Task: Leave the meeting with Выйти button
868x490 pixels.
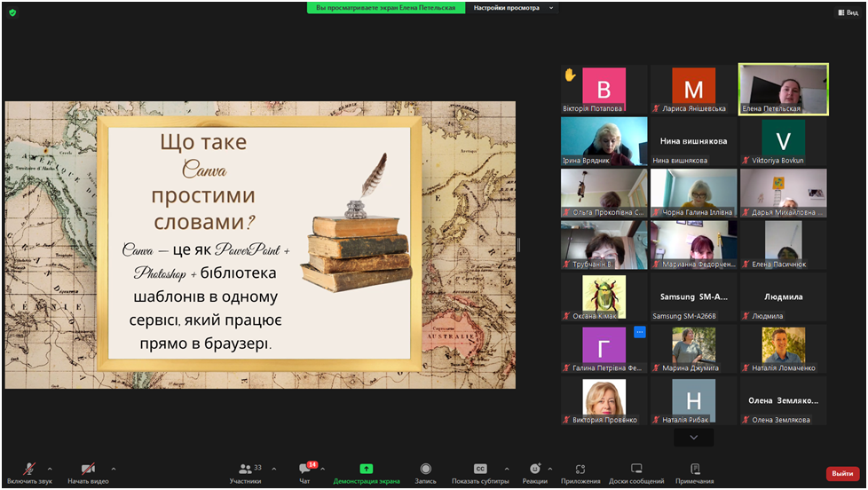Action: point(842,473)
